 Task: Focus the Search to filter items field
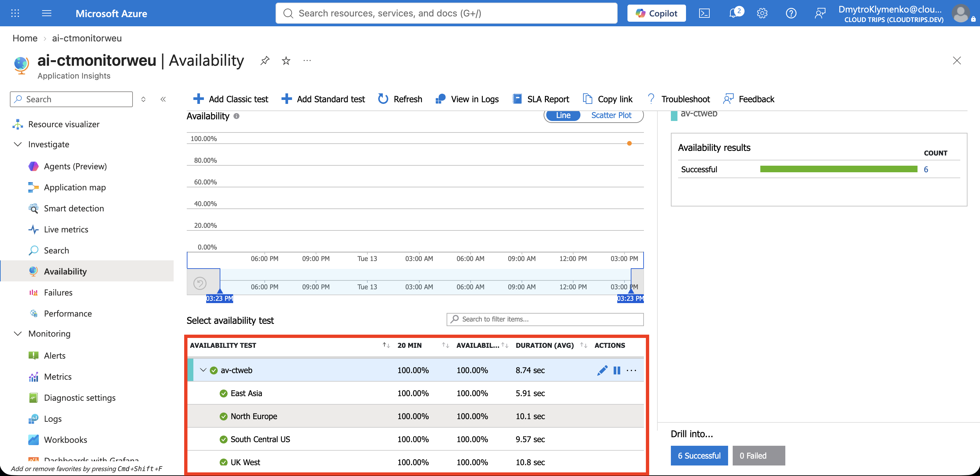545,320
